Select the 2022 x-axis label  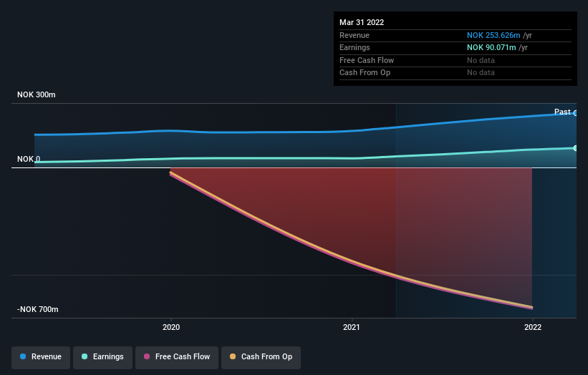[x=533, y=327]
